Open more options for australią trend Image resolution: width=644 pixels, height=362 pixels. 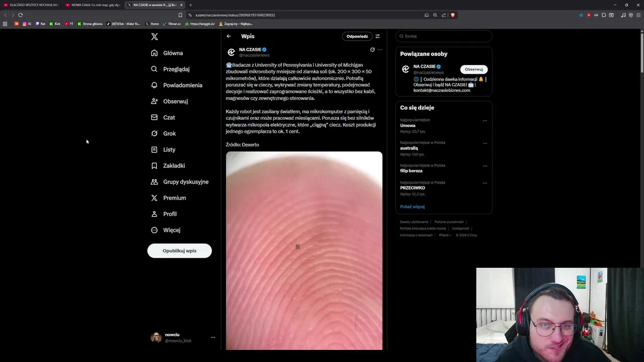click(485, 143)
